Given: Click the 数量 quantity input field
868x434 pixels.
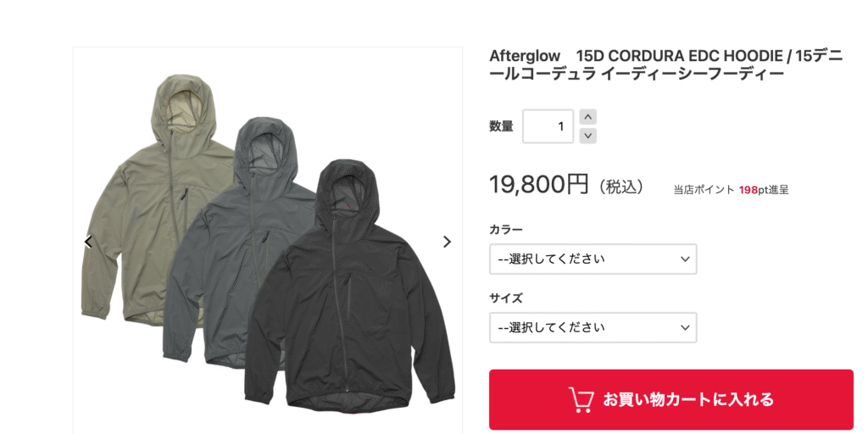Looking at the screenshot, I should pyautogui.click(x=548, y=126).
